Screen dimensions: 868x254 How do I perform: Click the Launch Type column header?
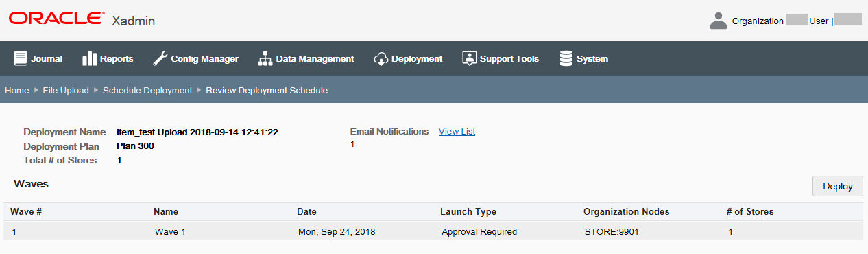(x=468, y=211)
